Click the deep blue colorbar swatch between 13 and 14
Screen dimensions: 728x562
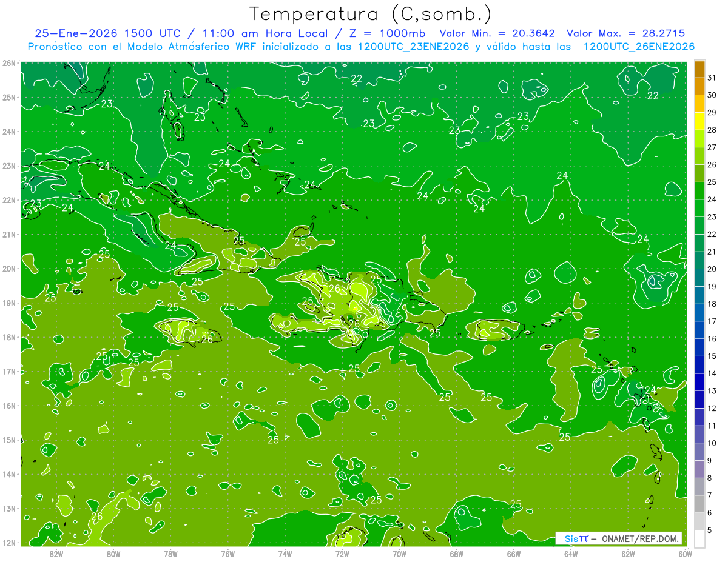tap(699, 382)
